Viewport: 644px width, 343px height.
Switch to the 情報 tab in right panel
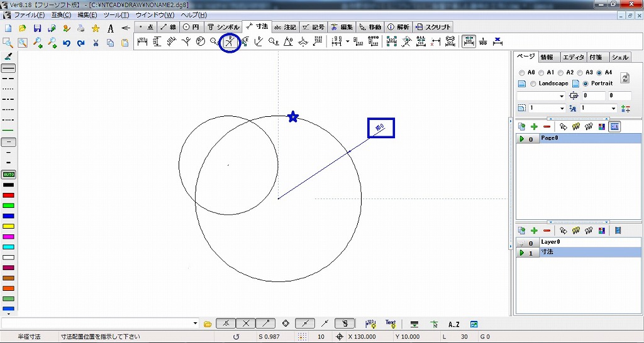click(x=548, y=57)
